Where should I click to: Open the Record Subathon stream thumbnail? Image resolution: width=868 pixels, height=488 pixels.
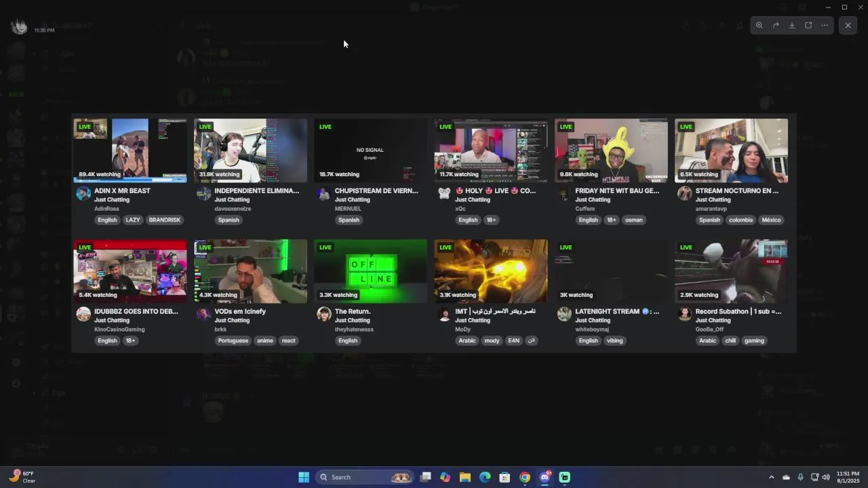pos(731,271)
